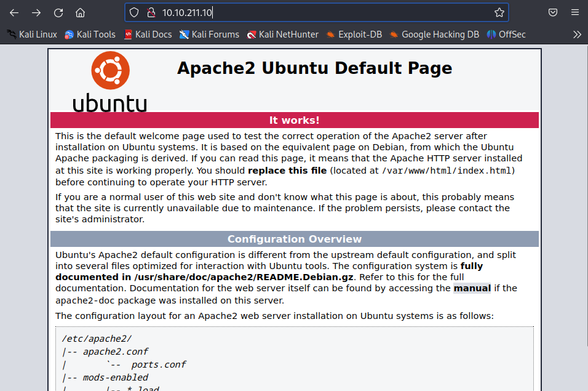The width and height of the screenshot is (588, 391).
Task: Open the Kali Tools bookmark
Action: click(x=90, y=34)
